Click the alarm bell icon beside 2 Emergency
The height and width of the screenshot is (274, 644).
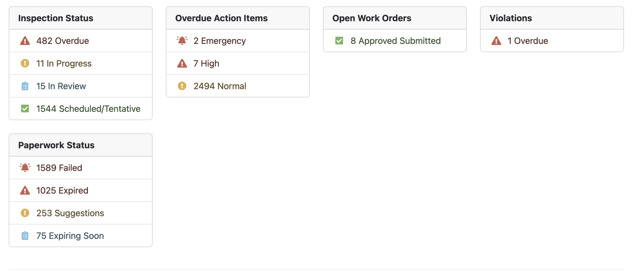click(182, 41)
